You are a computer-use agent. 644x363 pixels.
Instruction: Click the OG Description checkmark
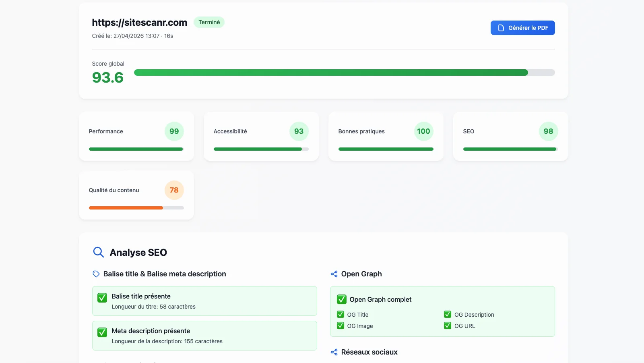[x=448, y=314]
